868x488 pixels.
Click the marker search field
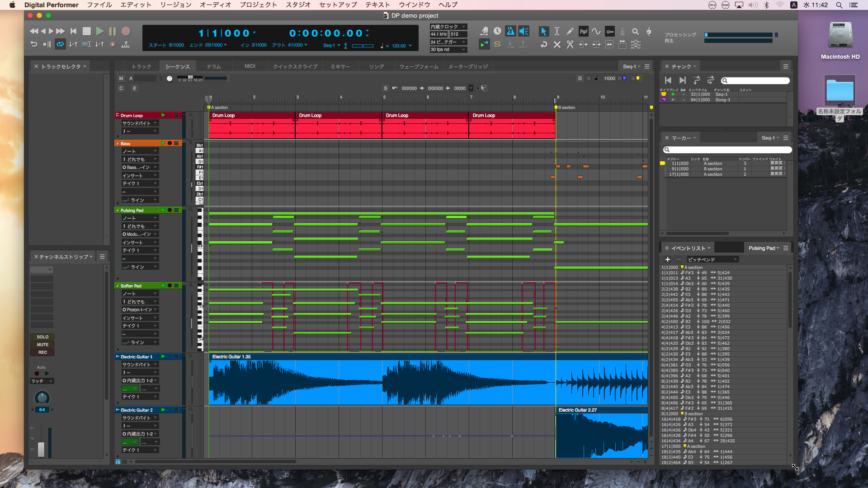point(727,150)
